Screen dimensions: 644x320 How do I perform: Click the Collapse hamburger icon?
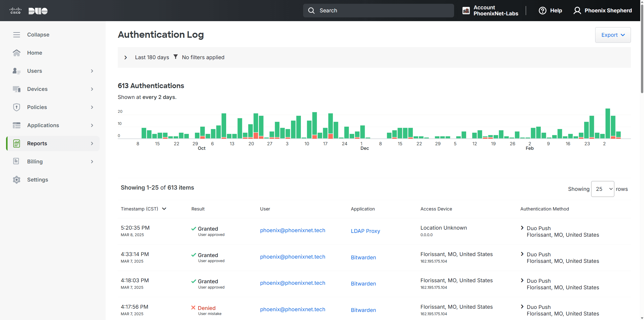[x=17, y=35]
